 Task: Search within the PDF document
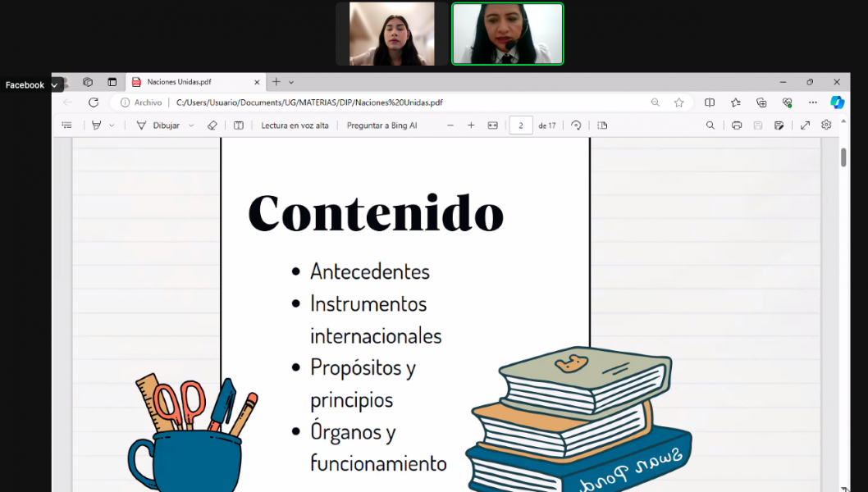click(710, 125)
